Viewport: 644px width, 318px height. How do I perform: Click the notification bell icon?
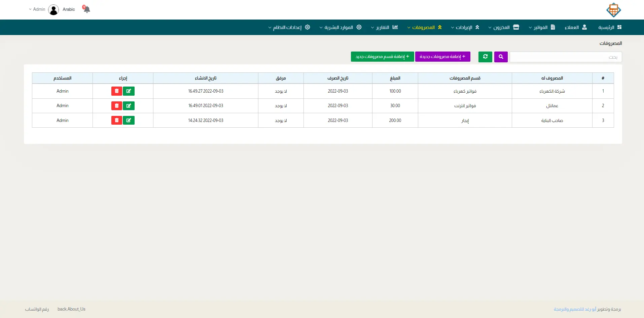(x=86, y=9)
